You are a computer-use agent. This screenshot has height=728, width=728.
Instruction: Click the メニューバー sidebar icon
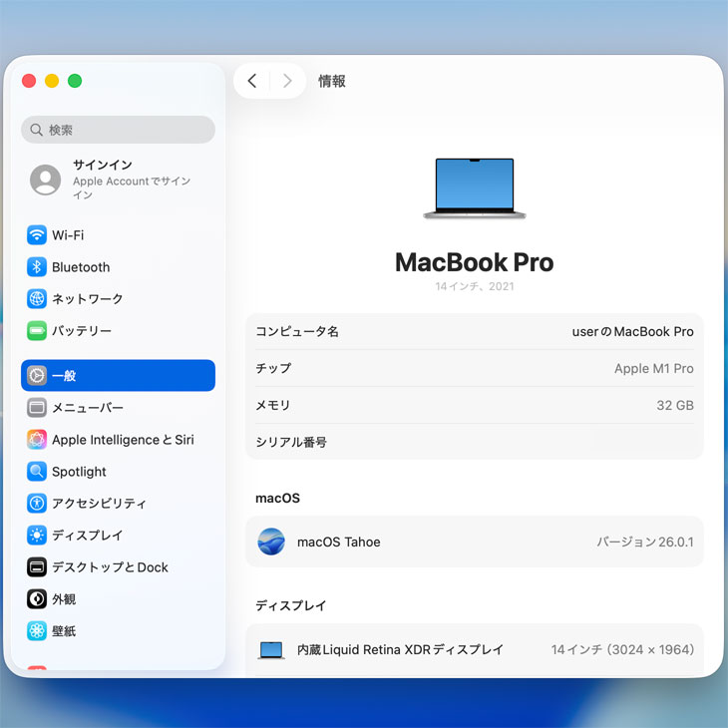[37, 408]
